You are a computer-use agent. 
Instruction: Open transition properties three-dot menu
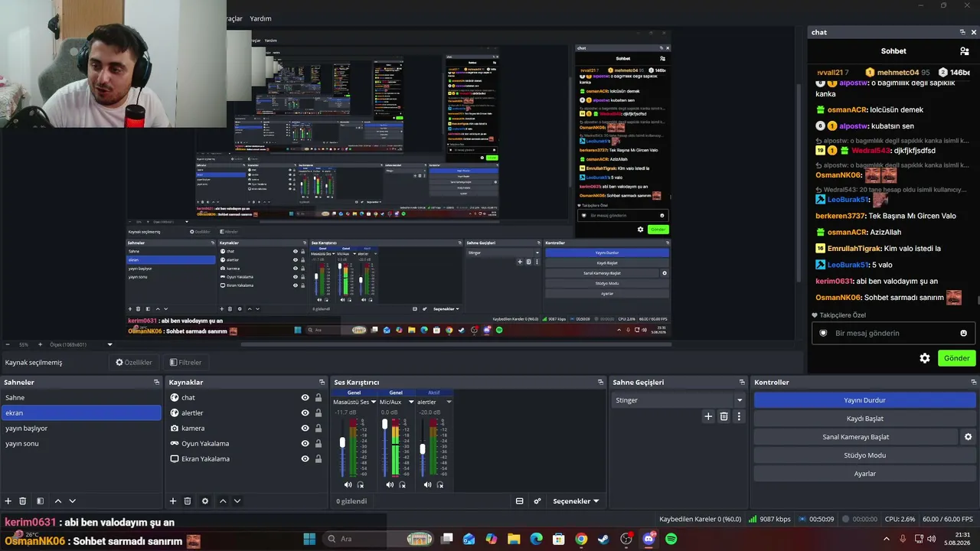pos(739,416)
